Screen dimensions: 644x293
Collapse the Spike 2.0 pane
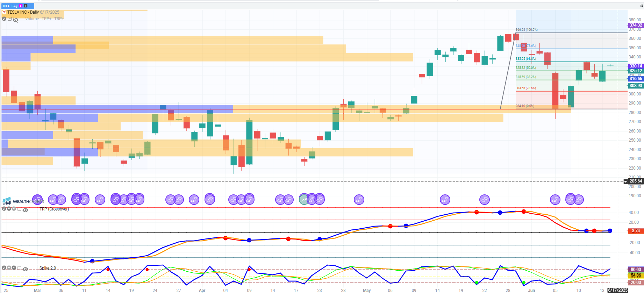[x=20, y=269]
